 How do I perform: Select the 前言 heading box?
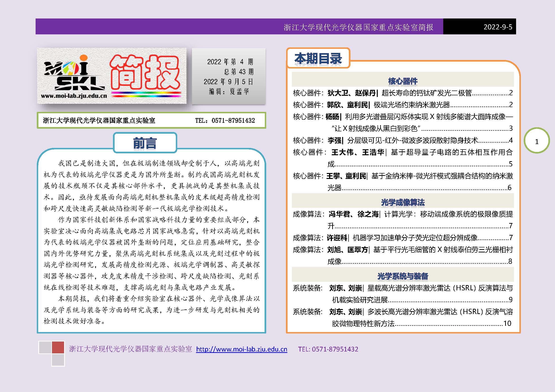(x=145, y=143)
